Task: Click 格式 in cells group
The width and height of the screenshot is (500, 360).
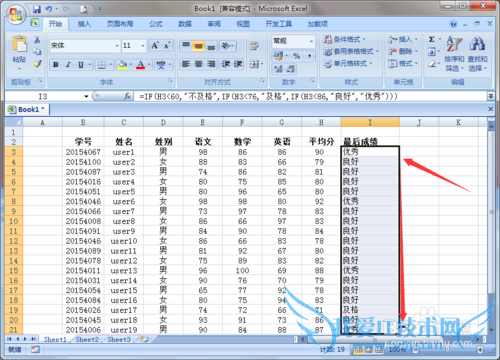Action: pos(402,63)
